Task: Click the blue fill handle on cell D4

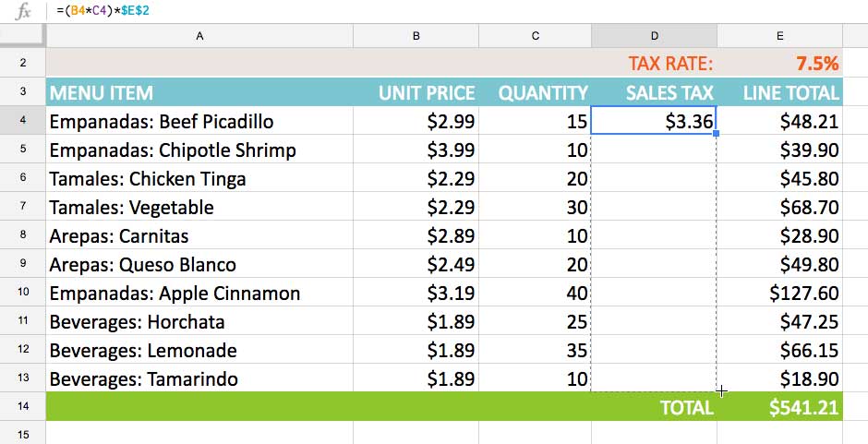Action: pyautogui.click(x=717, y=135)
